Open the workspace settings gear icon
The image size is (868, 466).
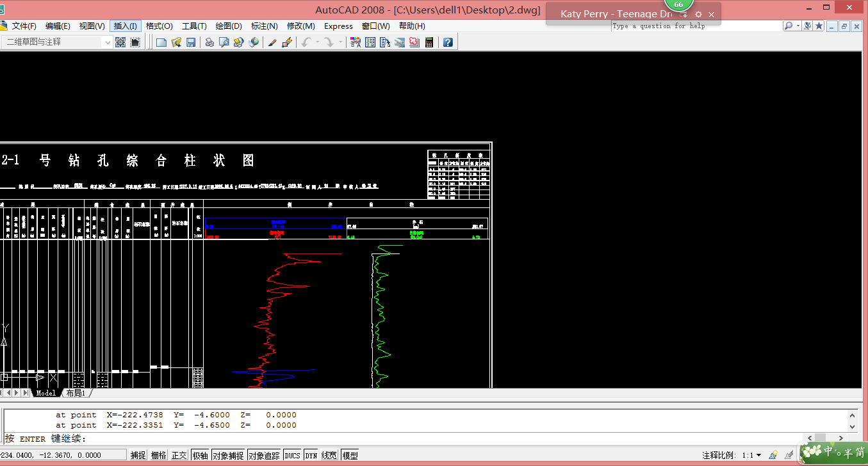(120, 42)
